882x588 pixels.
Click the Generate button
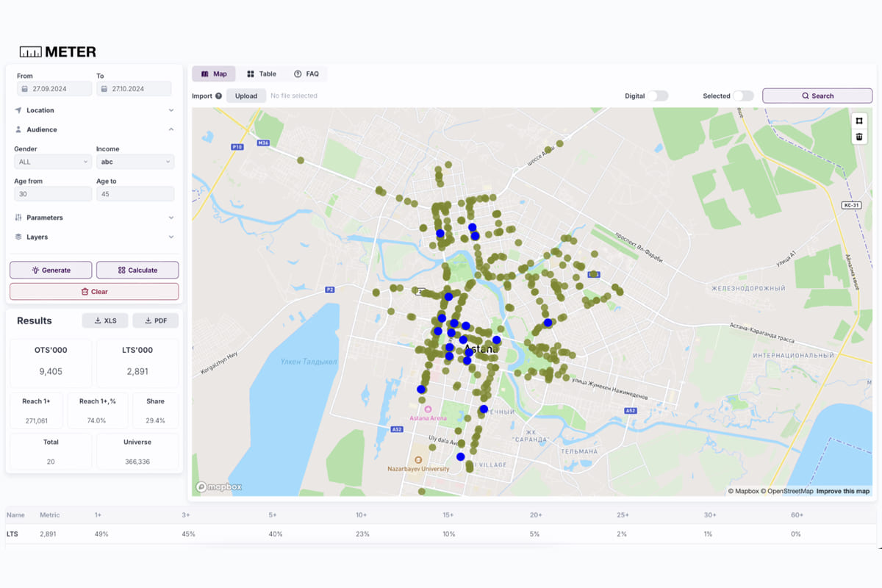51,270
